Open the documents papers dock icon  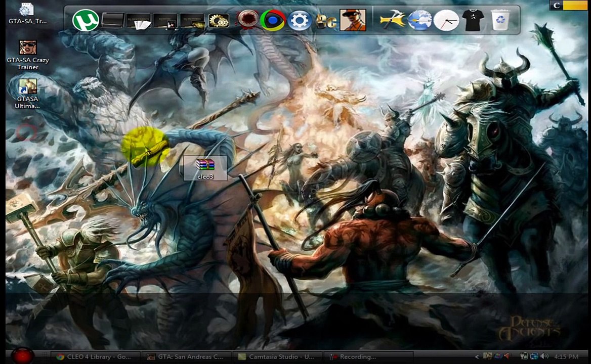139,21
